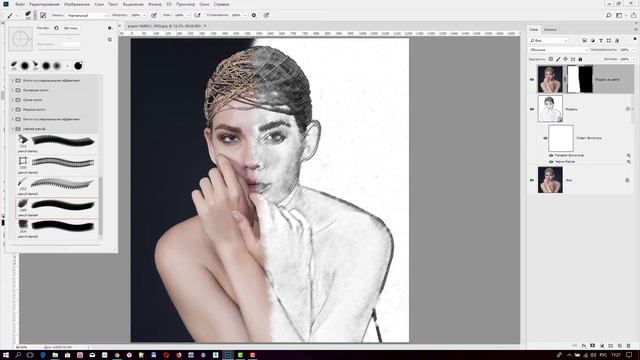Filter layers by adjustment layers icon

click(x=593, y=40)
